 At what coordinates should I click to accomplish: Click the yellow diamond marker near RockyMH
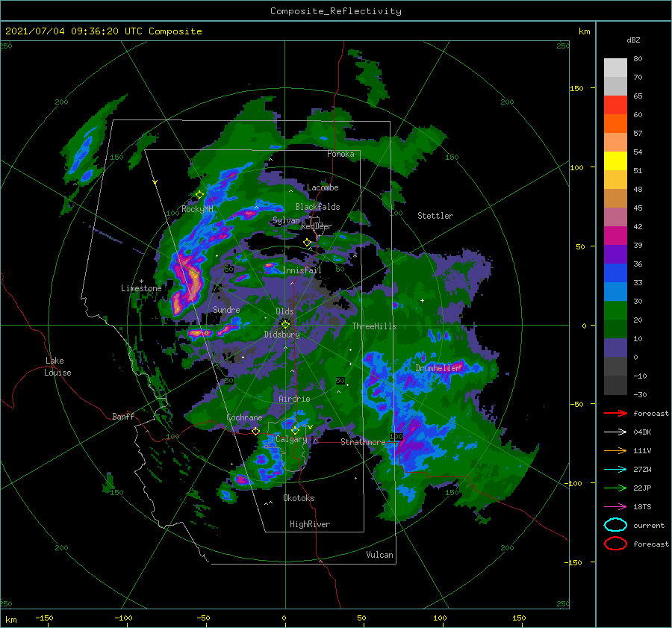tap(199, 195)
